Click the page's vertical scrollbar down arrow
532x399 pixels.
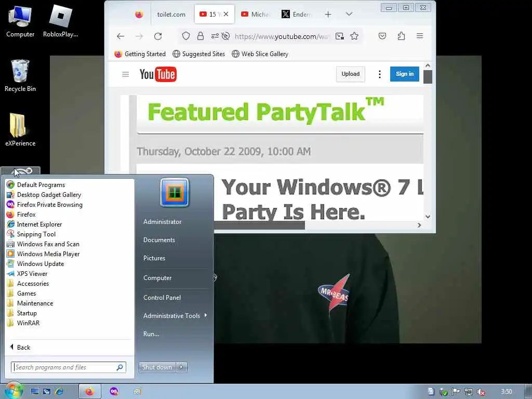pyautogui.click(x=428, y=217)
